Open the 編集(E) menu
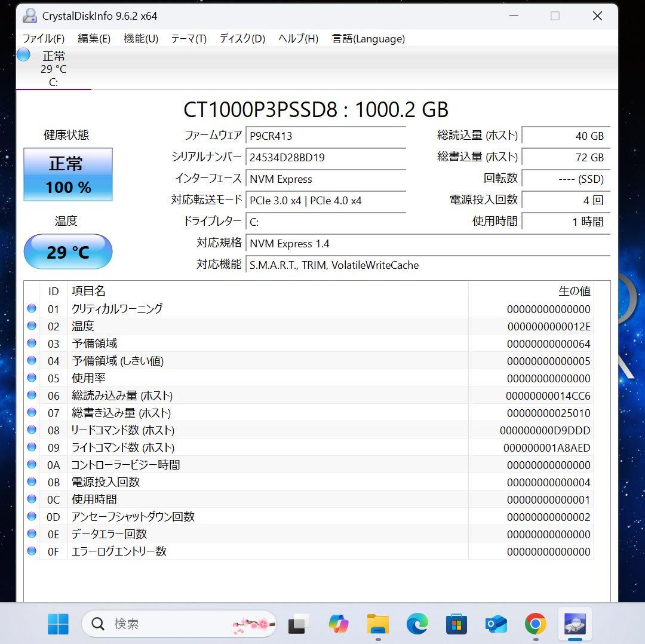 click(x=94, y=39)
